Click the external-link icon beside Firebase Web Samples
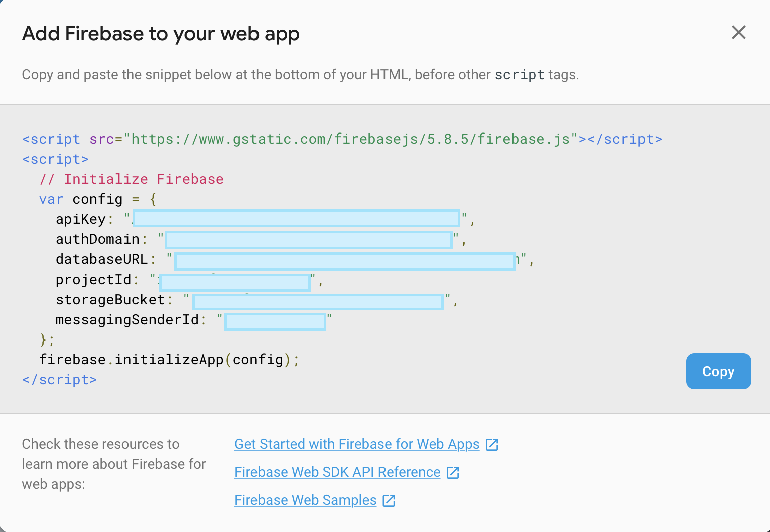Image resolution: width=770 pixels, height=532 pixels. click(x=388, y=500)
